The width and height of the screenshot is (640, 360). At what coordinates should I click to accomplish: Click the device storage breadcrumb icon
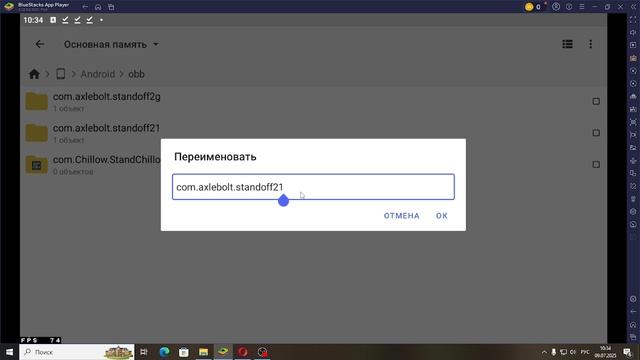coord(60,74)
